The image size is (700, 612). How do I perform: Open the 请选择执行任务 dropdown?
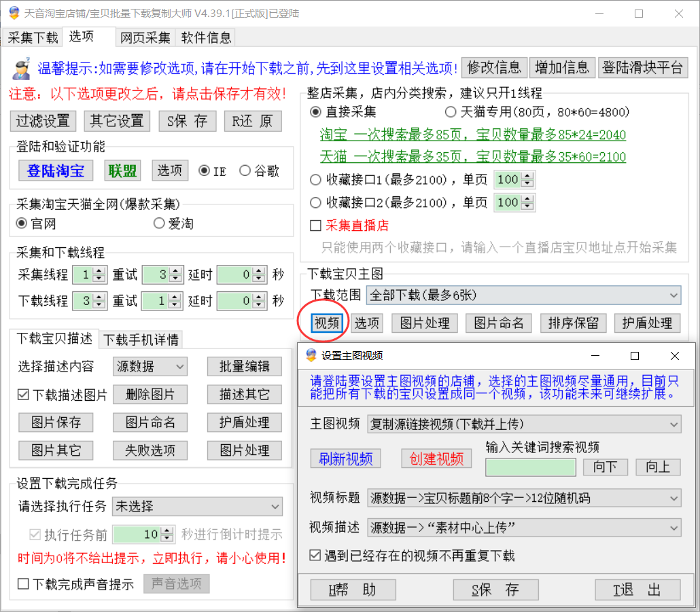pos(197,507)
